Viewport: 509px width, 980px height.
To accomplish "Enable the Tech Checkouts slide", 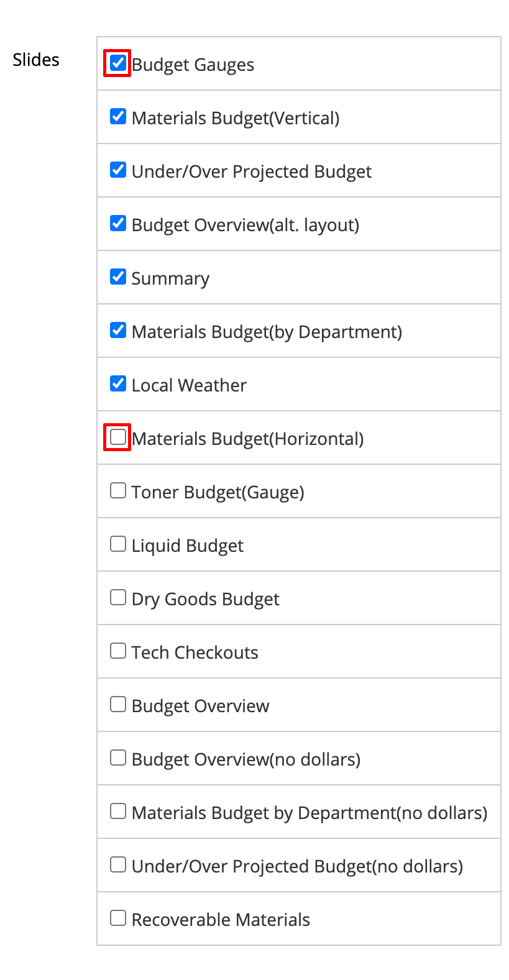I will tap(117, 650).
